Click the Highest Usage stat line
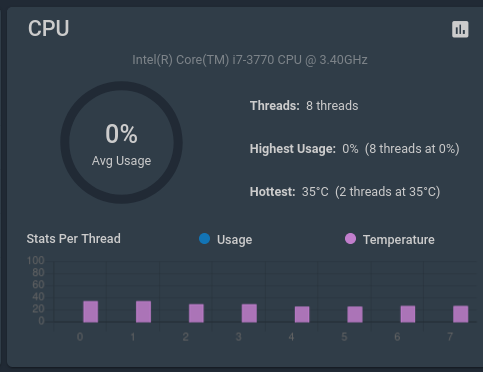Screen dimensions: 483x372 coord(355,149)
